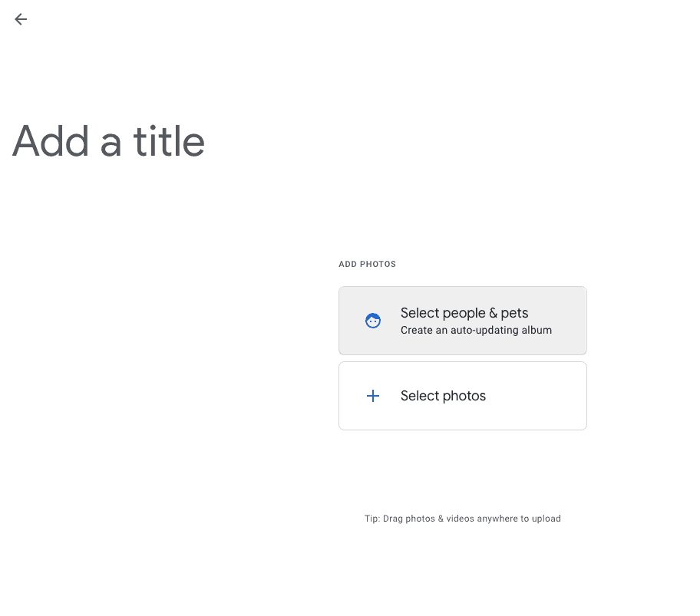Click the grey highlighted people & pets card
This screenshot has width=700, height=616.
click(462, 321)
